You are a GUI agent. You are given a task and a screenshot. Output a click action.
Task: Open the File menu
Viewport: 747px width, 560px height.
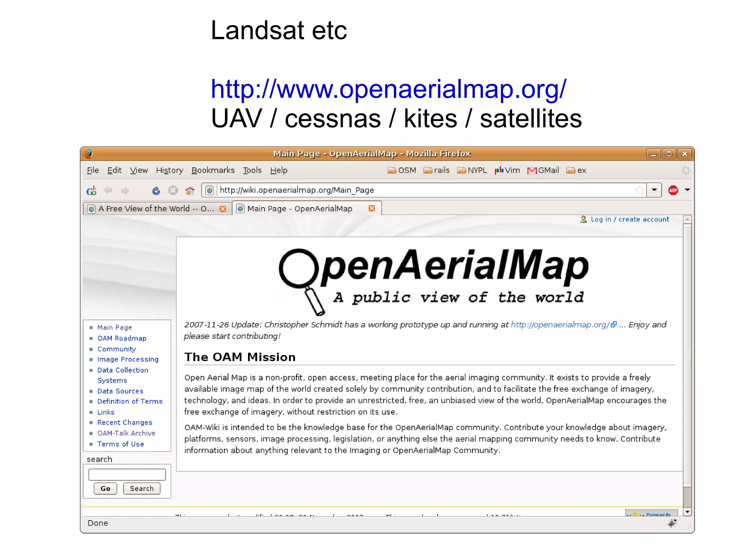(x=93, y=170)
